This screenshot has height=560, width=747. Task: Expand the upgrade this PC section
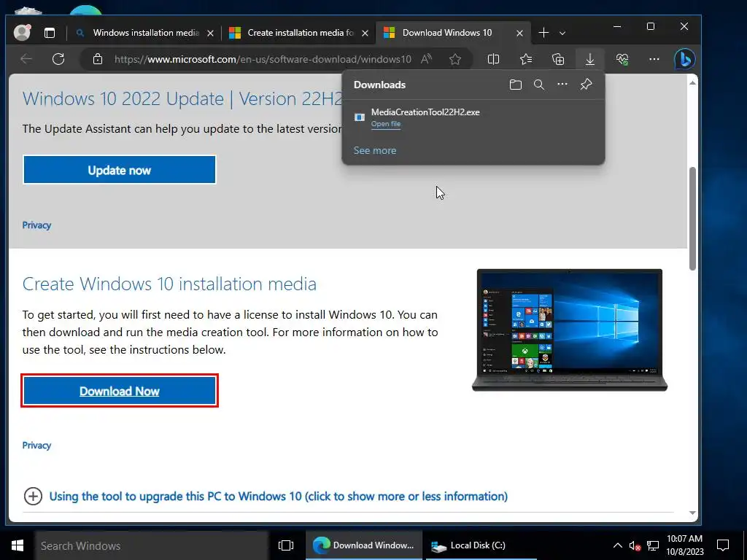tap(33, 496)
